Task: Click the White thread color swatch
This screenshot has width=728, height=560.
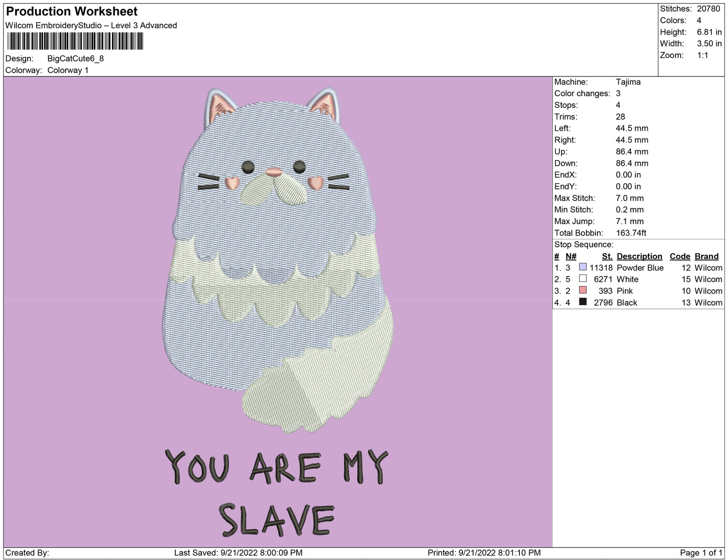Action: [x=583, y=278]
